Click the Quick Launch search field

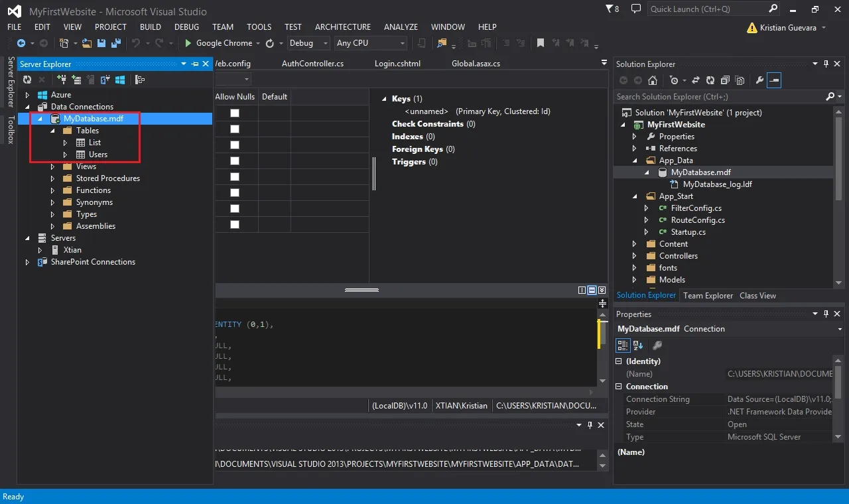click(708, 9)
